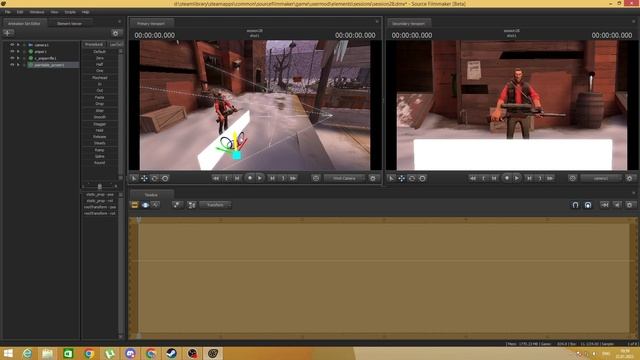This screenshot has height=360, width=640.
Task: Click the preset list vertical scrollbar
Action: tap(120, 114)
